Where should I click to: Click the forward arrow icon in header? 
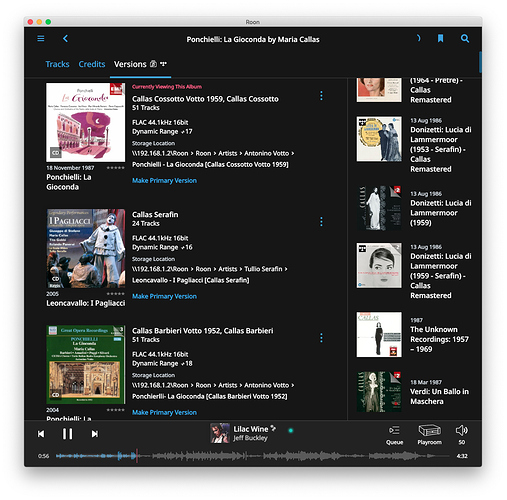tap(419, 38)
